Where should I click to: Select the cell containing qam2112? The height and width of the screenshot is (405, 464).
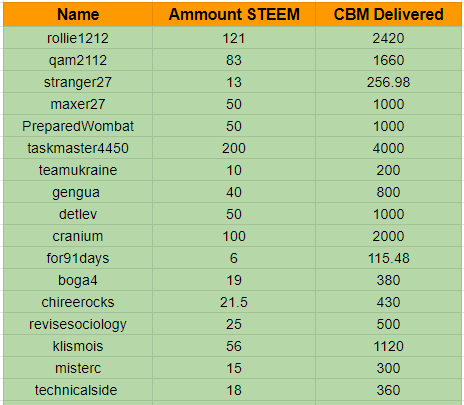78,60
